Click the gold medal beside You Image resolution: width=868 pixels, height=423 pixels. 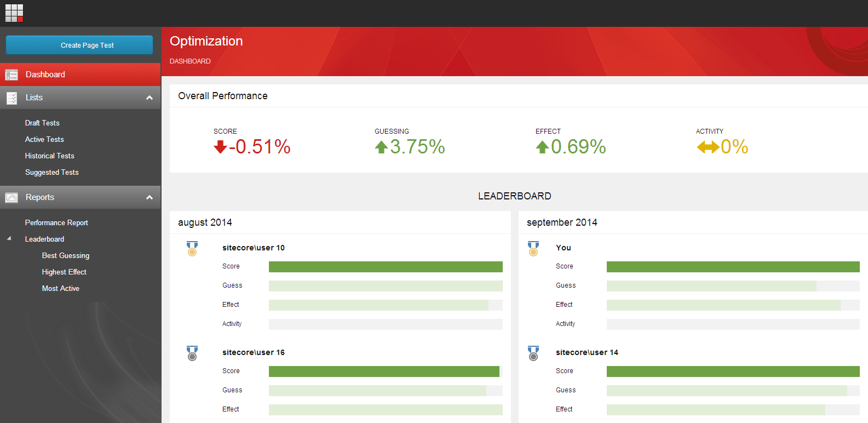[x=533, y=249]
